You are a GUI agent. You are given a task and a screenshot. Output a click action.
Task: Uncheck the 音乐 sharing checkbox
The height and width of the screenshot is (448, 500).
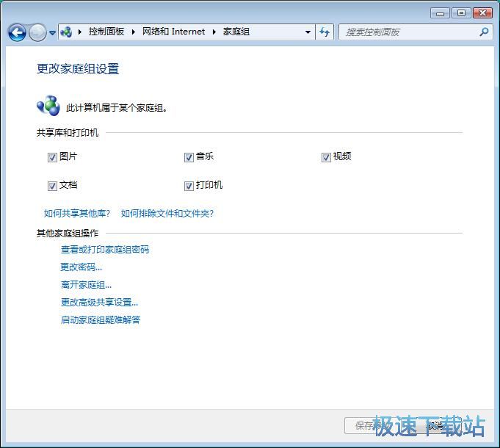189,157
